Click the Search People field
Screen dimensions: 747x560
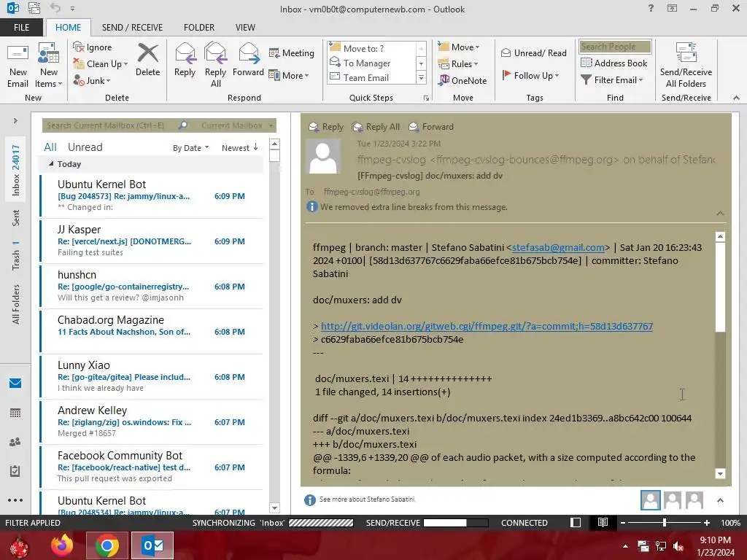pyautogui.click(x=615, y=47)
